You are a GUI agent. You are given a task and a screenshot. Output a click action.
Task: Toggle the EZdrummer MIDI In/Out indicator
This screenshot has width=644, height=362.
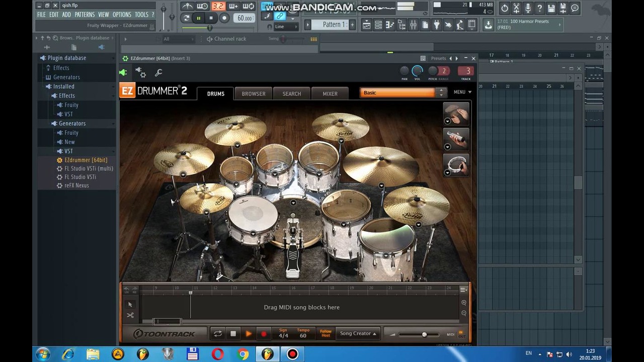coord(461,334)
